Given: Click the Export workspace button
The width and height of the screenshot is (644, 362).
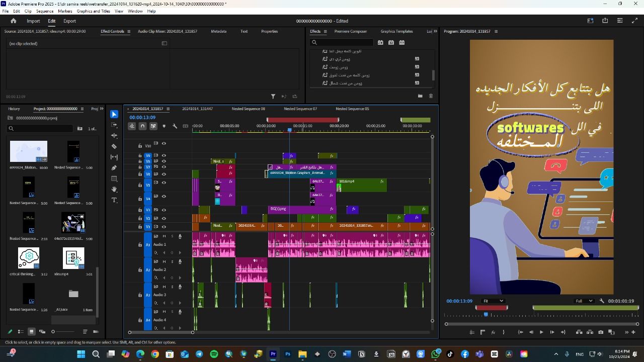Looking at the screenshot, I should (69, 21).
